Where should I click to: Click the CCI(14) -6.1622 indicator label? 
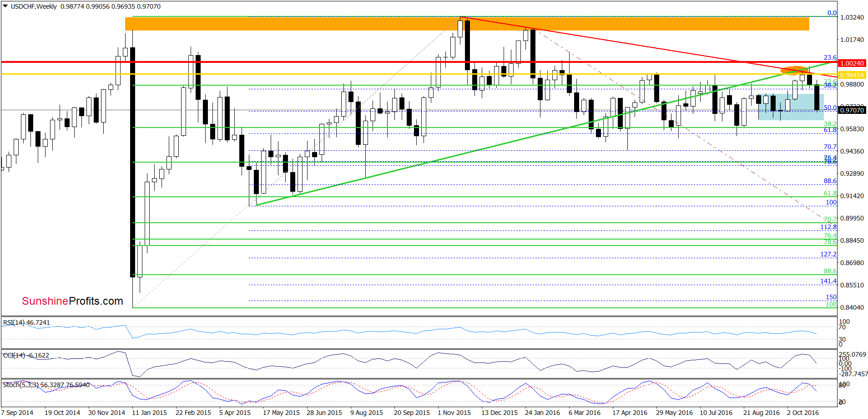[x=26, y=355]
